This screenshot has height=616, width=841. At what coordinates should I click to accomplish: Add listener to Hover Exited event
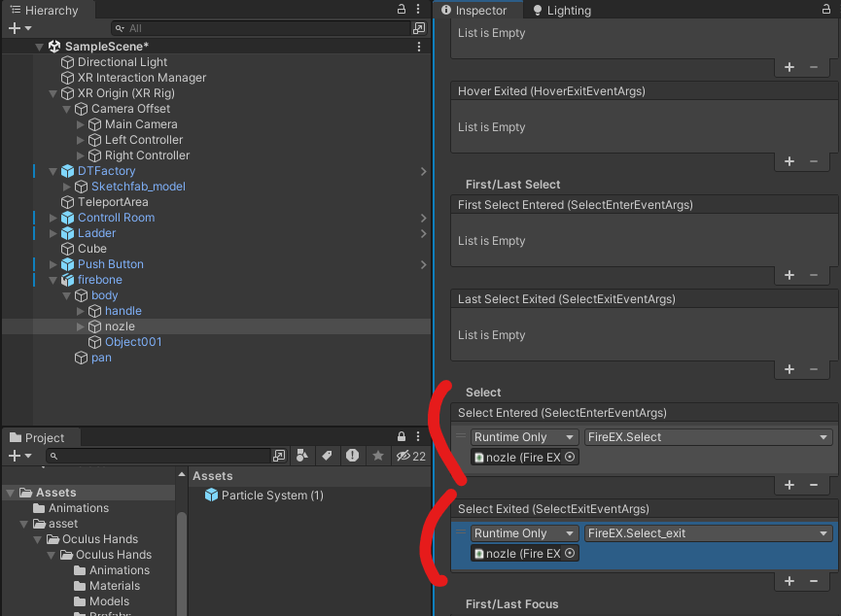point(788,161)
